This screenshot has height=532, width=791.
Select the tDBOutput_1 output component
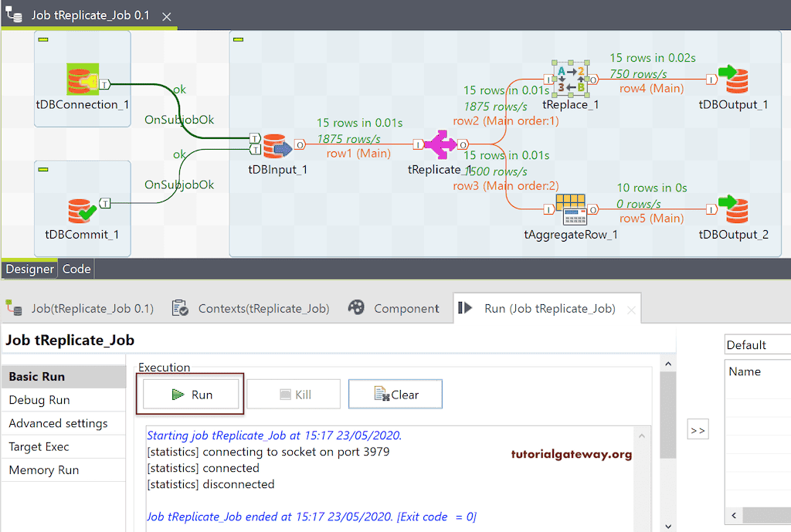[x=733, y=78]
